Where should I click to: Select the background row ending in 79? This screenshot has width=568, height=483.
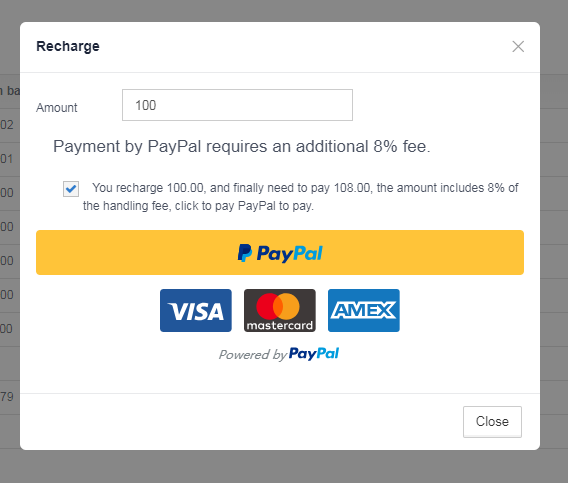tap(10, 397)
